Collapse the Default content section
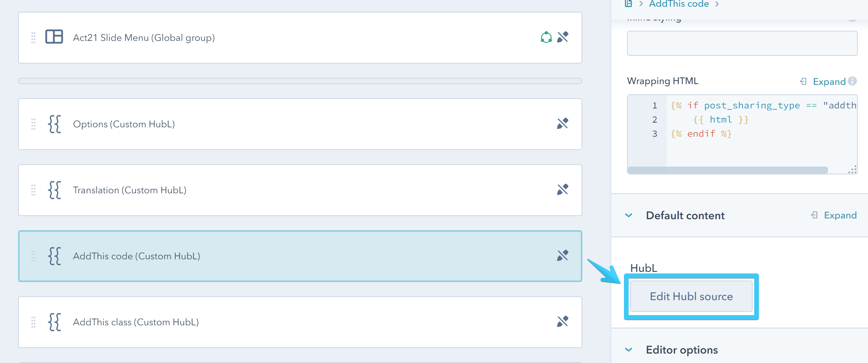Viewport: 868px width, 363px height. click(x=629, y=215)
